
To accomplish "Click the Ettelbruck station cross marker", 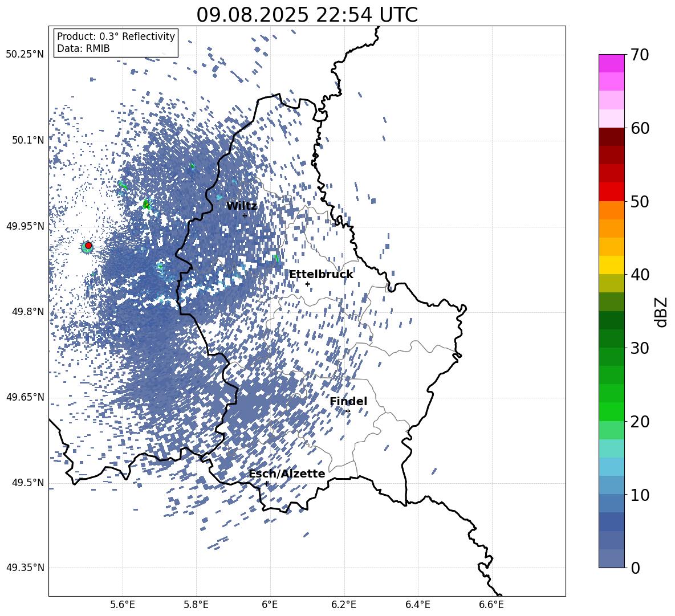I will tap(307, 284).
